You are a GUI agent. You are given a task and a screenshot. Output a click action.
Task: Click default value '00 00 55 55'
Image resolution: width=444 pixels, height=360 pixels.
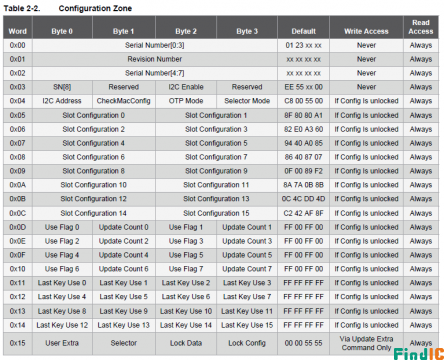click(x=303, y=343)
